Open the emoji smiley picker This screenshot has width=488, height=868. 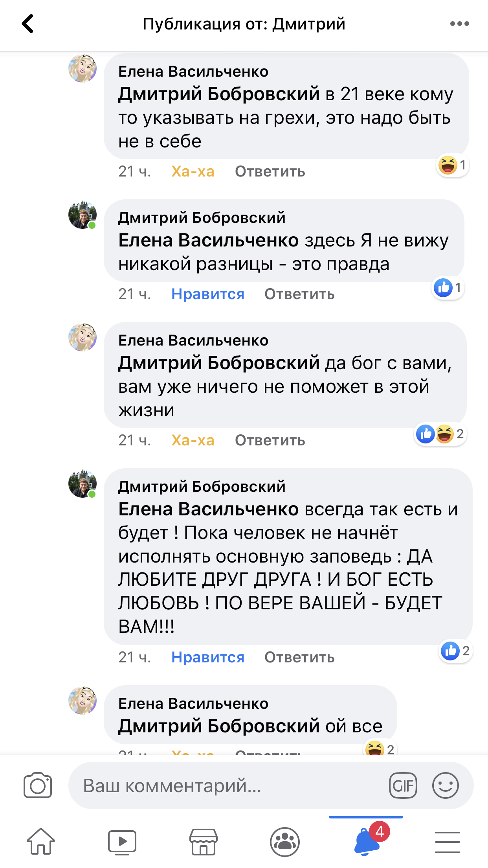(445, 785)
